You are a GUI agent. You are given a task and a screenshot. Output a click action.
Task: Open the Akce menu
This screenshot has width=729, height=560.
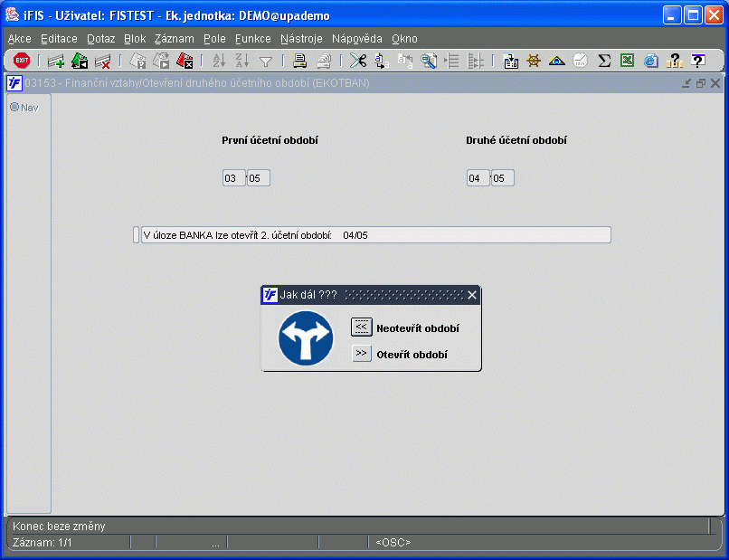pyautogui.click(x=20, y=39)
